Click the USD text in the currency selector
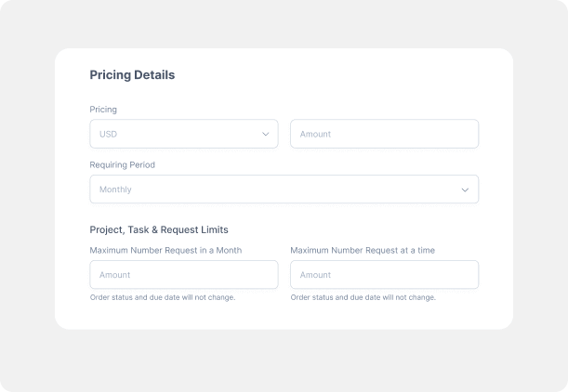The width and height of the screenshot is (568, 392). coord(108,134)
